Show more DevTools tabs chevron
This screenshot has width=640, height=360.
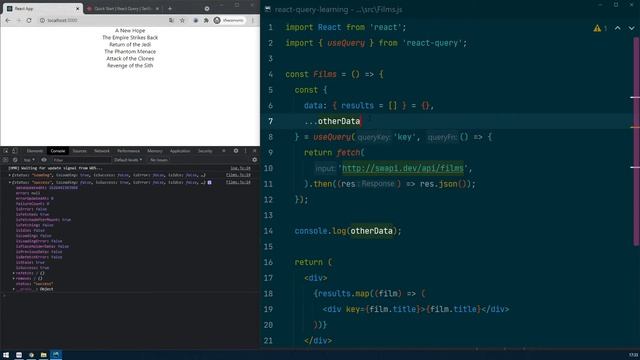224,151
